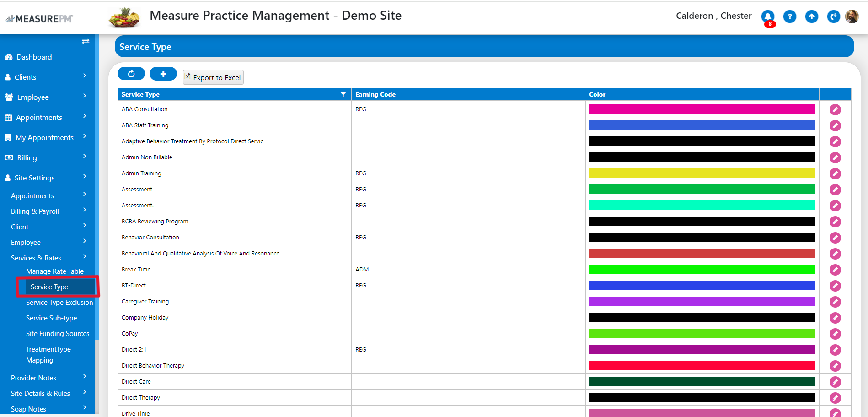
Task: Click the yellow color bar for Admin Training
Action: tap(702, 173)
